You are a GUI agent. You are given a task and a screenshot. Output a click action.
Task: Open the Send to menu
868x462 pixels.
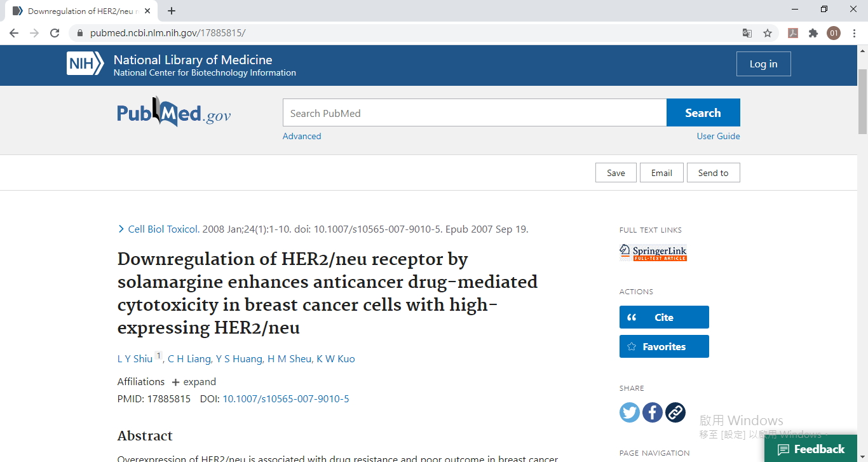(713, 173)
